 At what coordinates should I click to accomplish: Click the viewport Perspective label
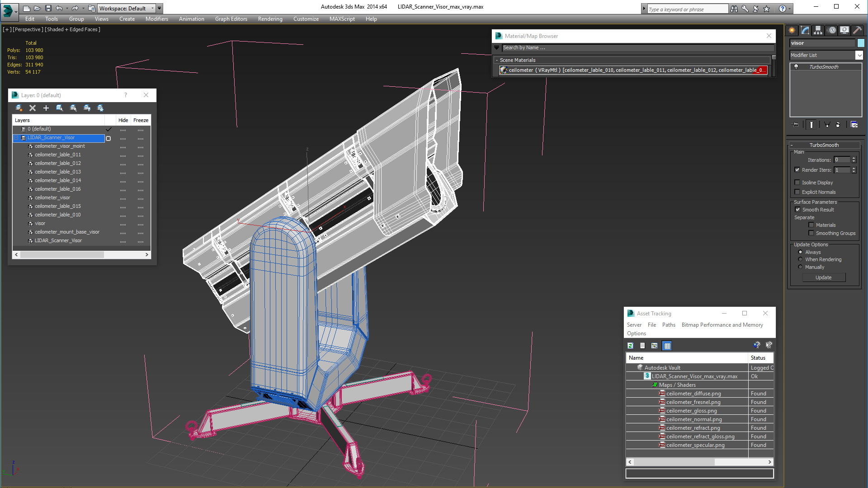(x=28, y=29)
